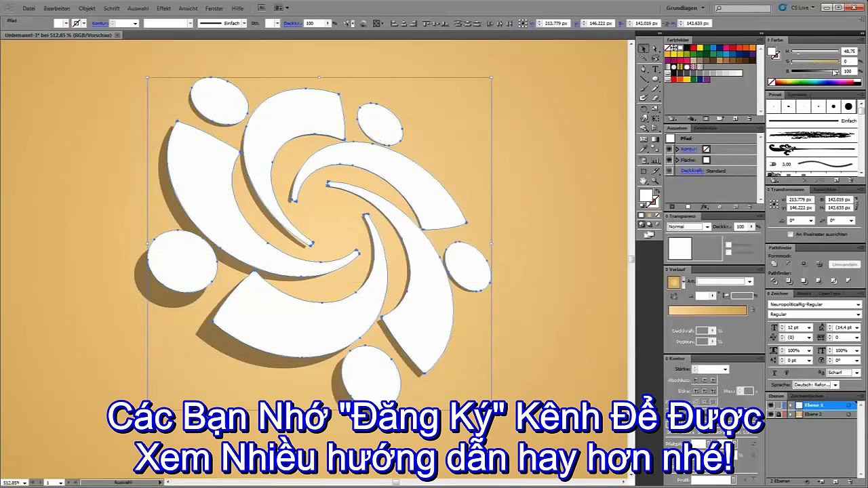Screen dimensions: 868x488
Task: Select the Direct Selection tool
Action: pyautogui.click(x=655, y=49)
